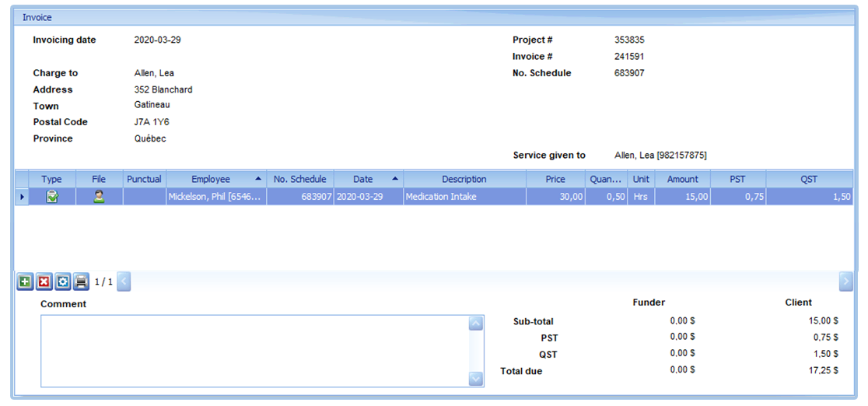Click the PST column header
Viewport: 868px width, 406px height.
pyautogui.click(x=738, y=179)
